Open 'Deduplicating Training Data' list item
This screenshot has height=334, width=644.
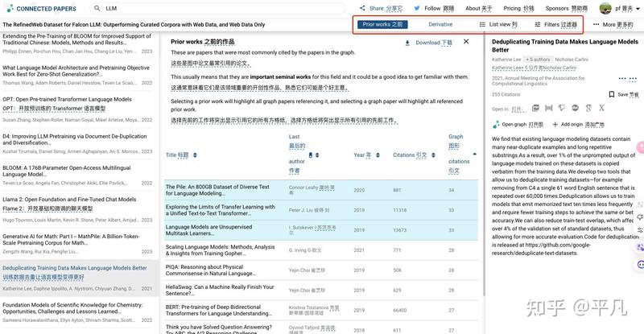point(79,278)
